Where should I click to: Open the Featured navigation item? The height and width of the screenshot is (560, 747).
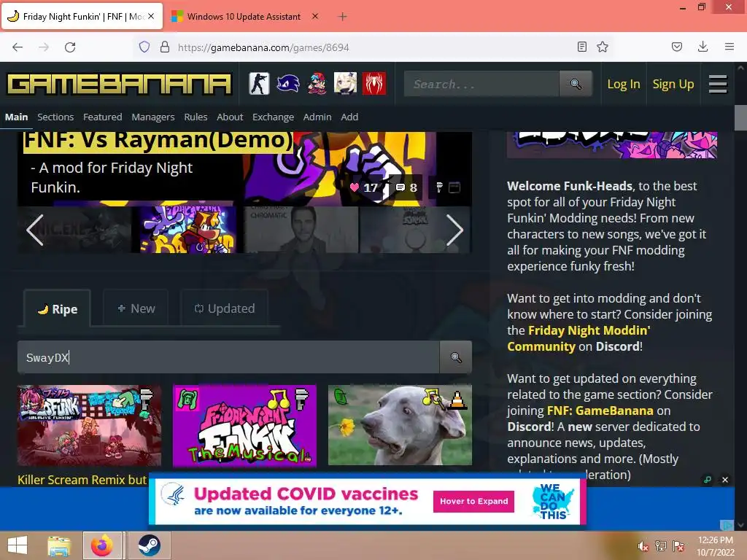coord(102,117)
